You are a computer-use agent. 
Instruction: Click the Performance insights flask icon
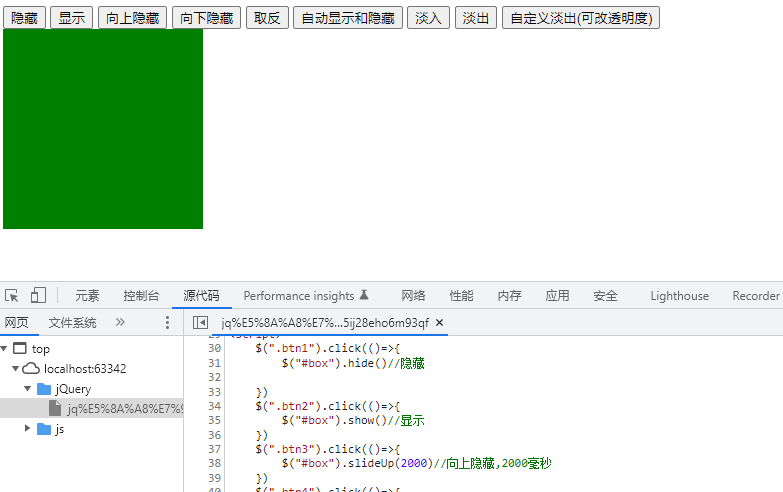(x=364, y=295)
